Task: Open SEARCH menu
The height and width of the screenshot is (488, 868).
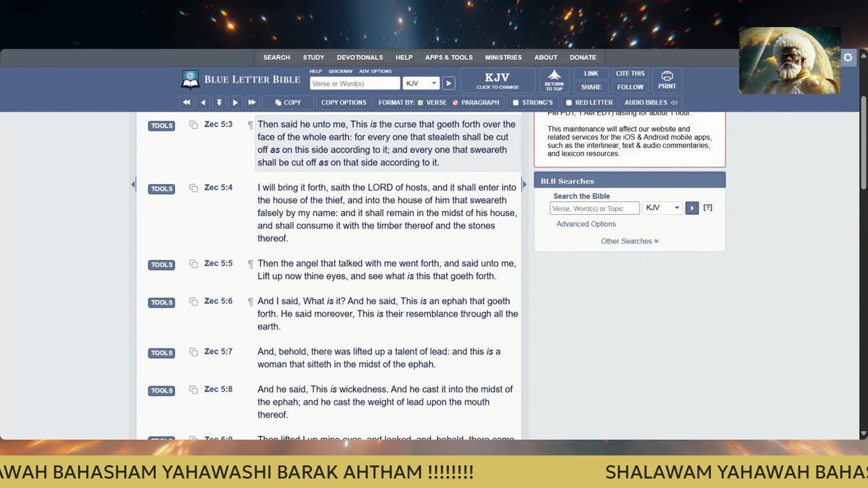Action: pyautogui.click(x=277, y=58)
